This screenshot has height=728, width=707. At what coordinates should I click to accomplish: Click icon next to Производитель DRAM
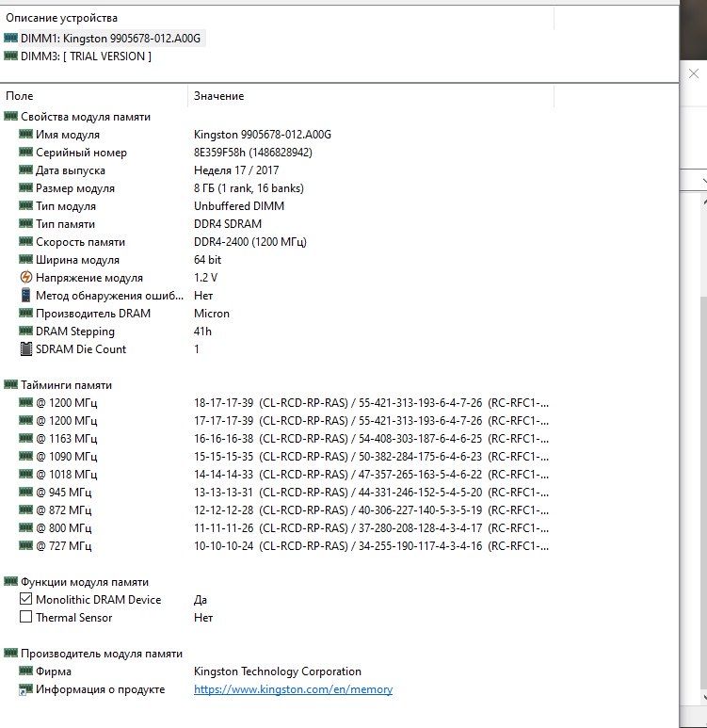point(26,313)
